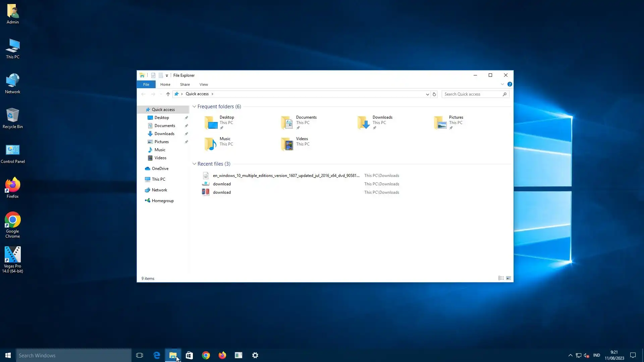644x362 pixels.
Task: Open the Music folder icon
Action: (x=211, y=144)
